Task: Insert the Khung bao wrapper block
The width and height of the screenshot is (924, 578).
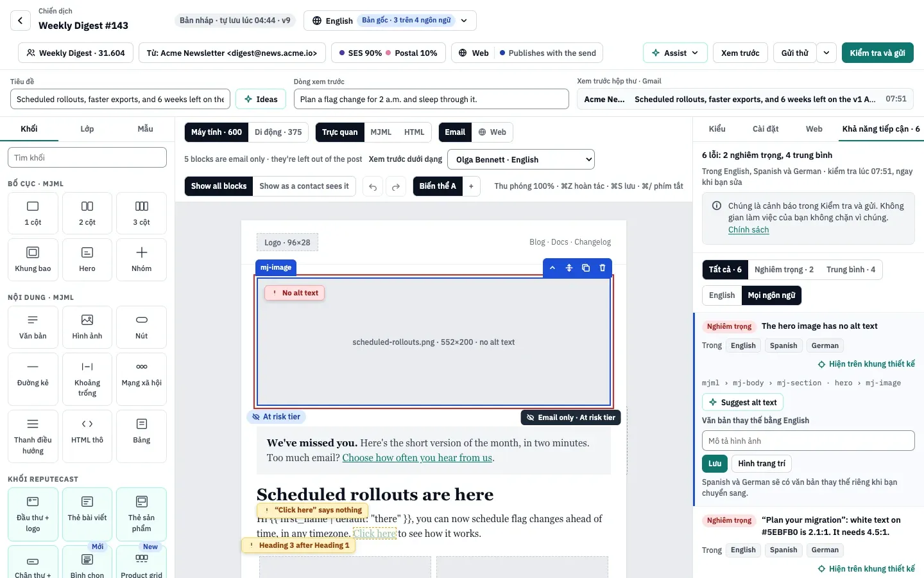Action: click(33, 259)
